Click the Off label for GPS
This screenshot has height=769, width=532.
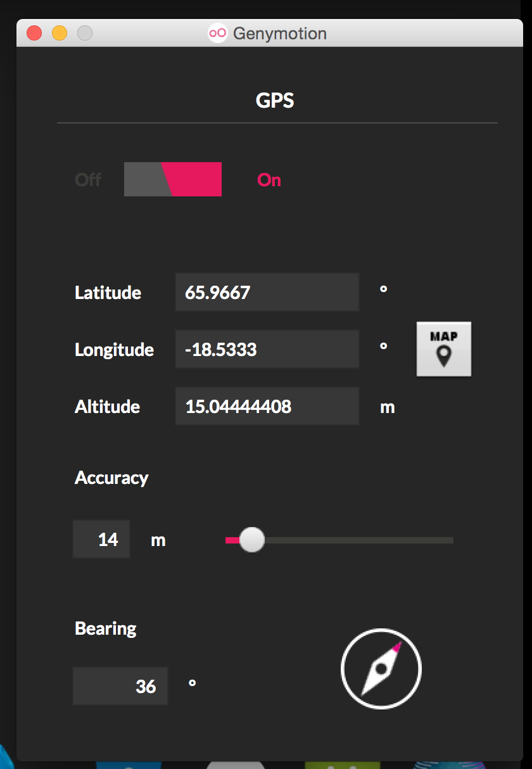pos(88,180)
